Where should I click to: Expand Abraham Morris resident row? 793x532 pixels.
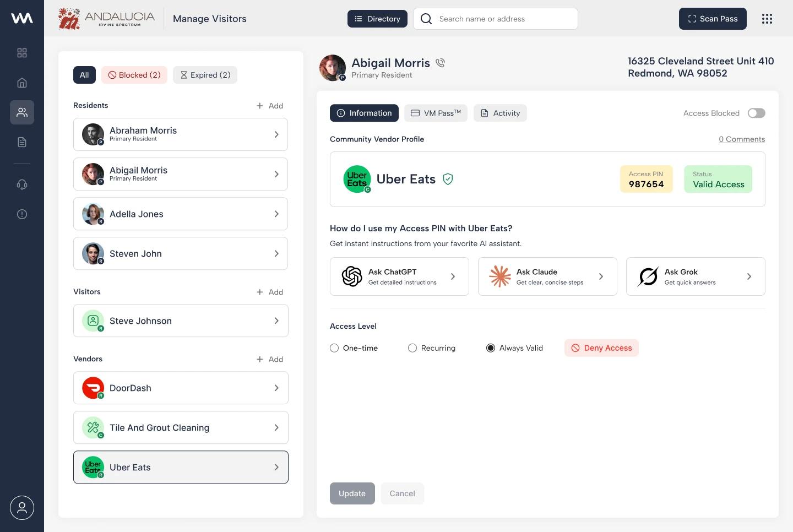click(x=181, y=134)
